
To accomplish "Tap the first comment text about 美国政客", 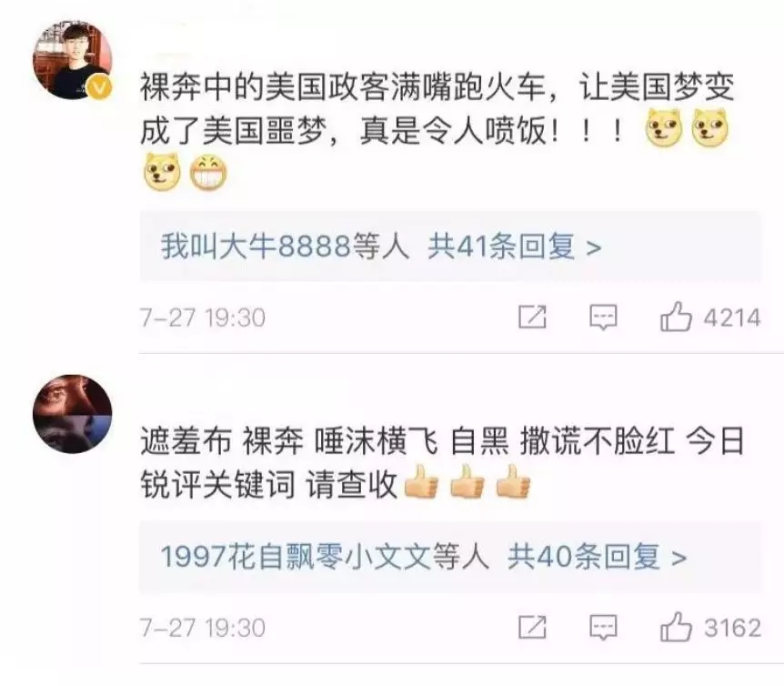I will (x=437, y=109).
